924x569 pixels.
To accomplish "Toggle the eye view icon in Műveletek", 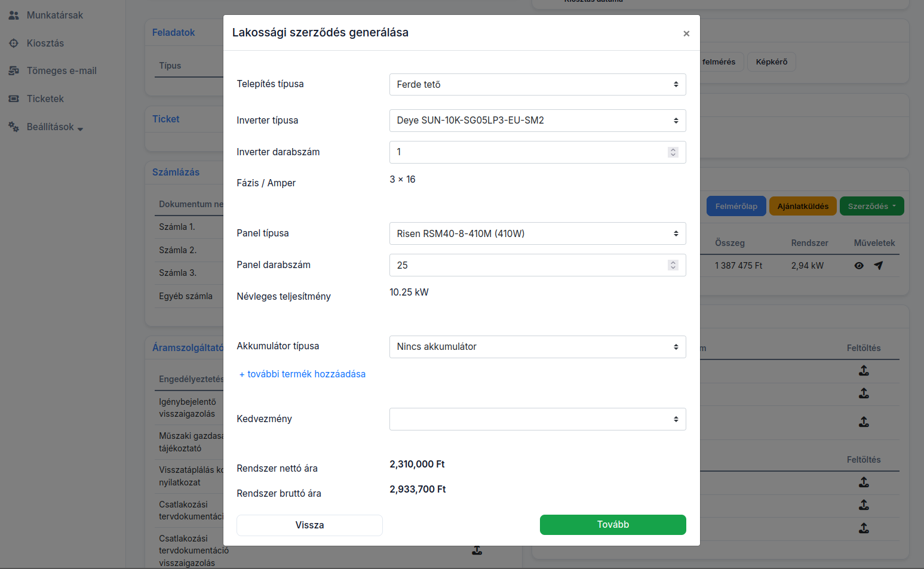I will tap(859, 266).
